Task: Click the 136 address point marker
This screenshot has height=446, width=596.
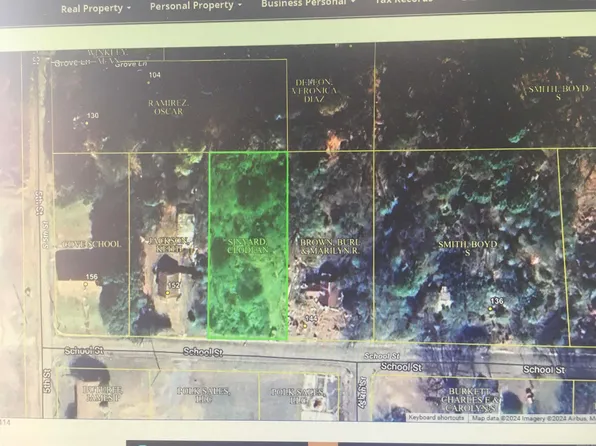Action: 490,309
